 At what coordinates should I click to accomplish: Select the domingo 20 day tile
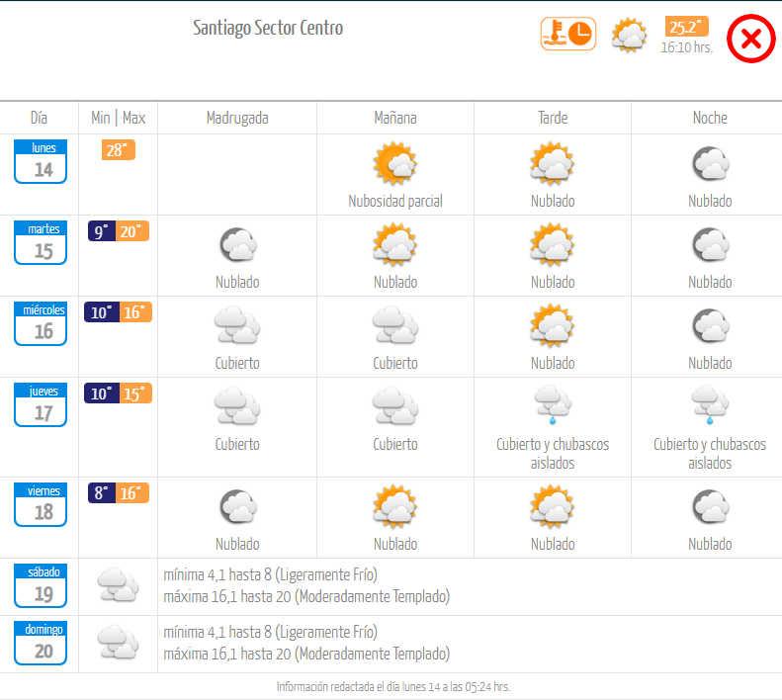[41, 643]
